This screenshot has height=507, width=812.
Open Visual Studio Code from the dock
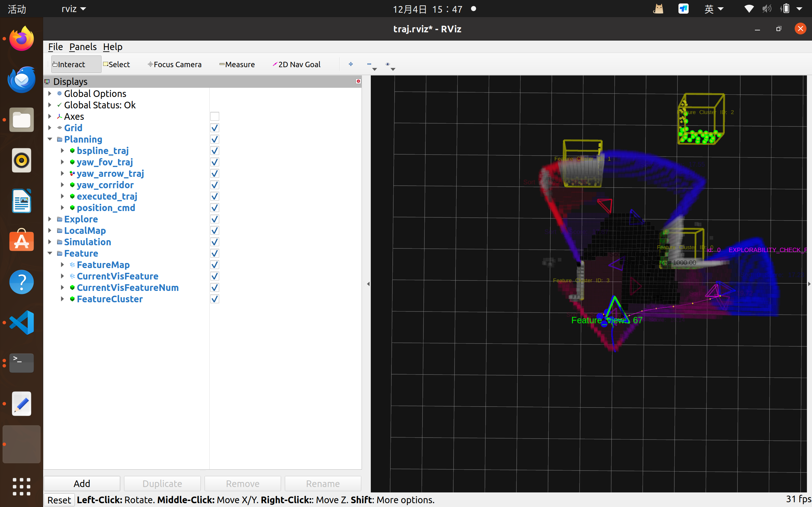pos(22,323)
